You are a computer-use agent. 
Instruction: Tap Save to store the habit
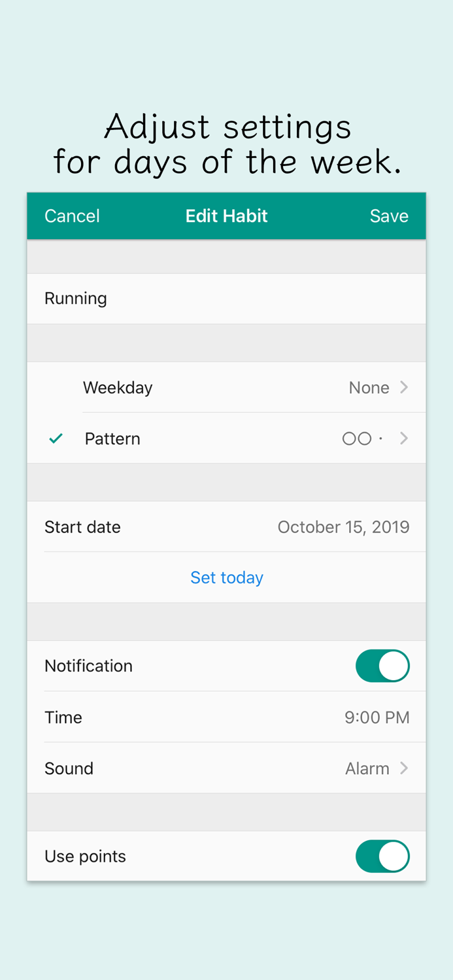click(x=389, y=216)
